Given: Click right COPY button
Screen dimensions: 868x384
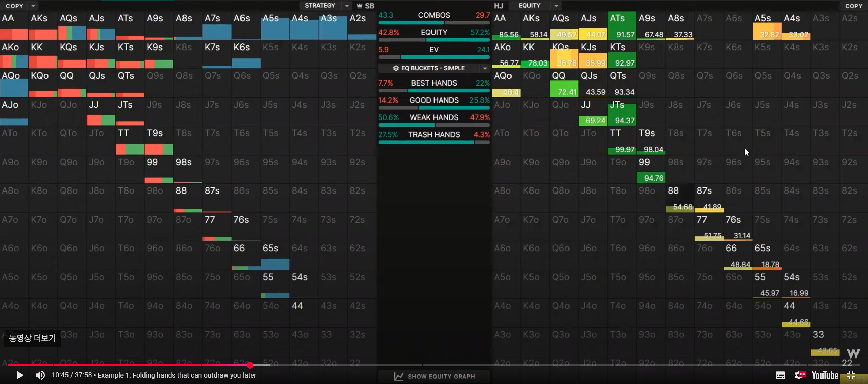Looking at the screenshot, I should 853,6.
